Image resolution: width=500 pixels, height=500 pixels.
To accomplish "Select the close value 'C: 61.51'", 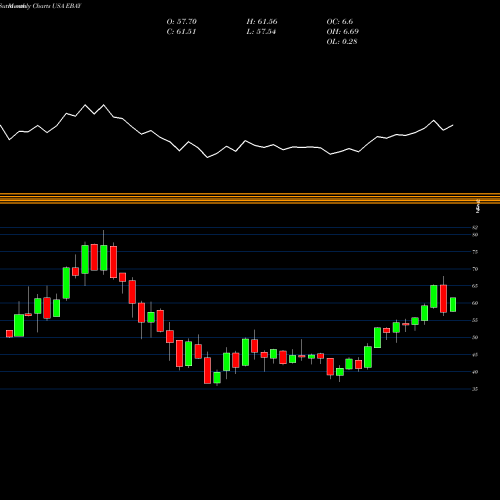I will [181, 31].
